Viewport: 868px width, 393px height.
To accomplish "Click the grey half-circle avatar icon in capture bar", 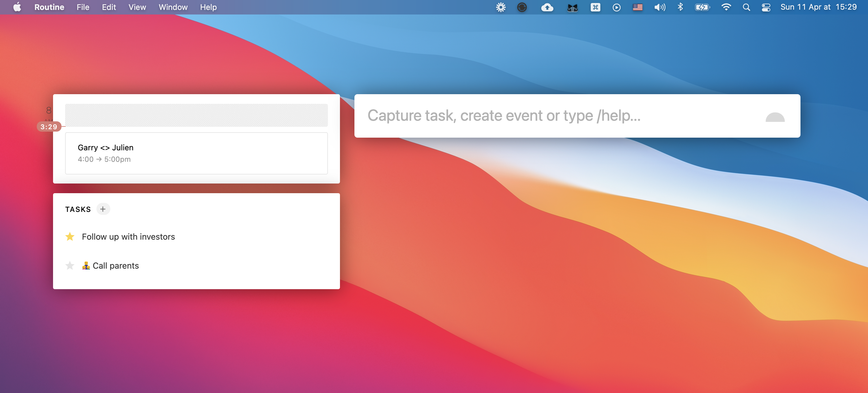I will (775, 117).
